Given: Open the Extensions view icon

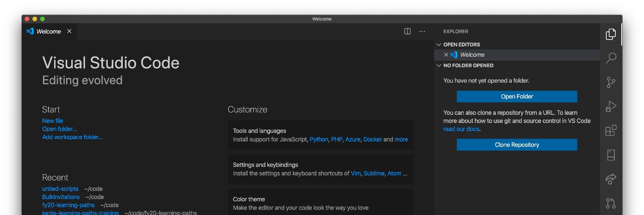Looking at the screenshot, I should click(x=611, y=130).
